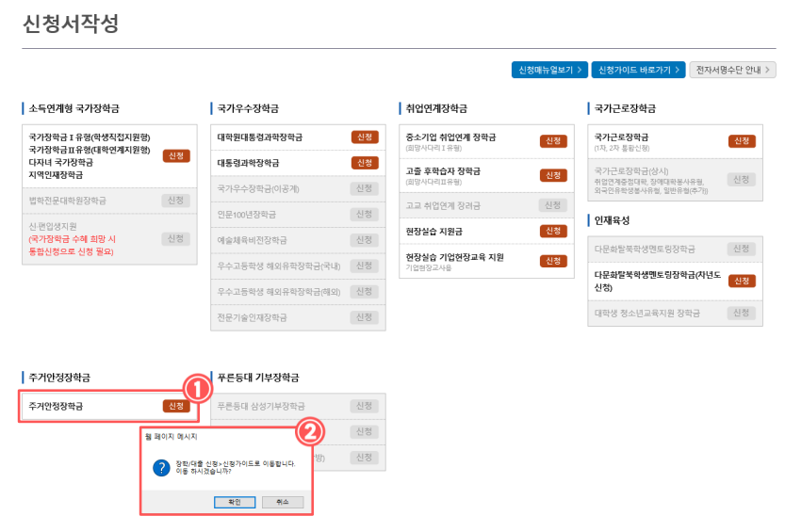Click the disabled 신청 for first 다문화탈북학생멘토링장학금 row

click(x=741, y=249)
